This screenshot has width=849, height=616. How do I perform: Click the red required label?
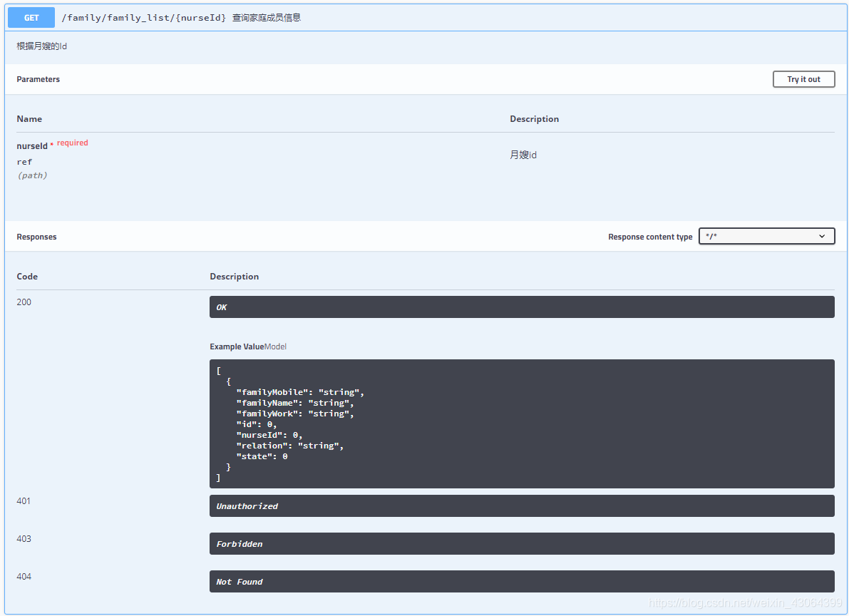pyautogui.click(x=73, y=143)
